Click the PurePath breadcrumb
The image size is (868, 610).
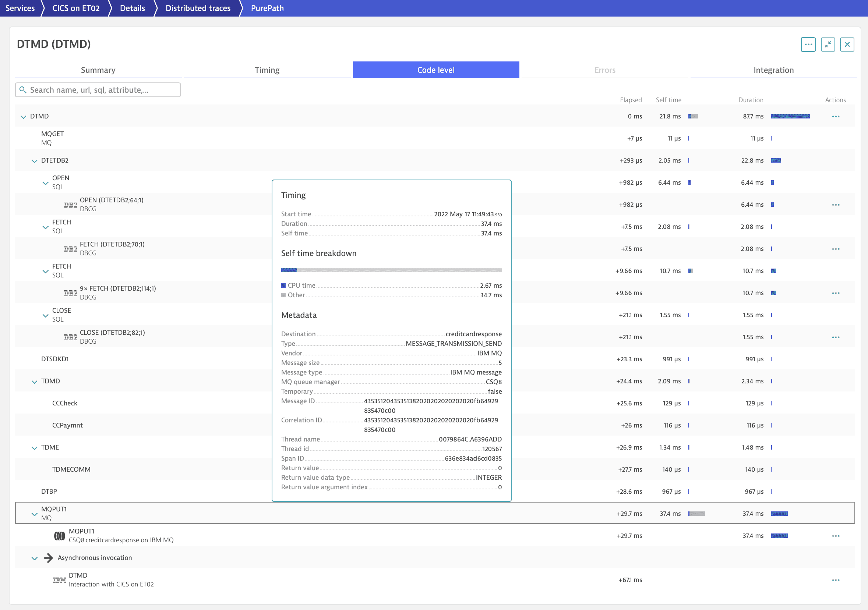tap(267, 8)
